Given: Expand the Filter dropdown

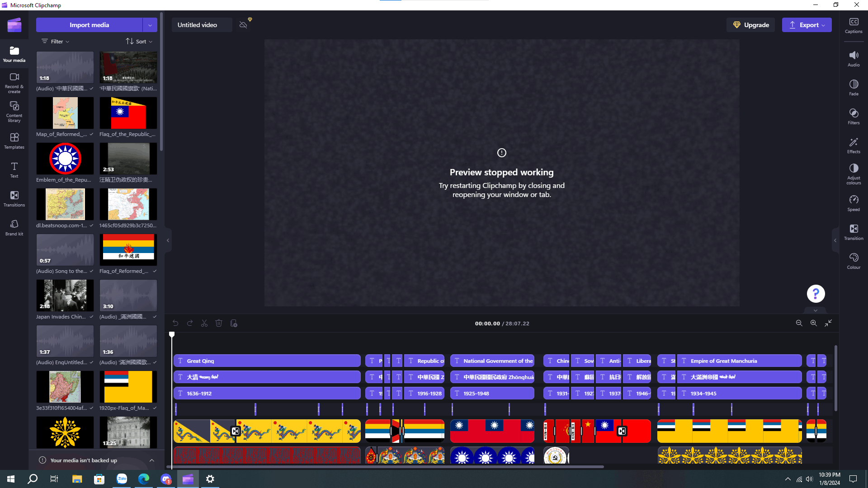Looking at the screenshot, I should pos(56,41).
